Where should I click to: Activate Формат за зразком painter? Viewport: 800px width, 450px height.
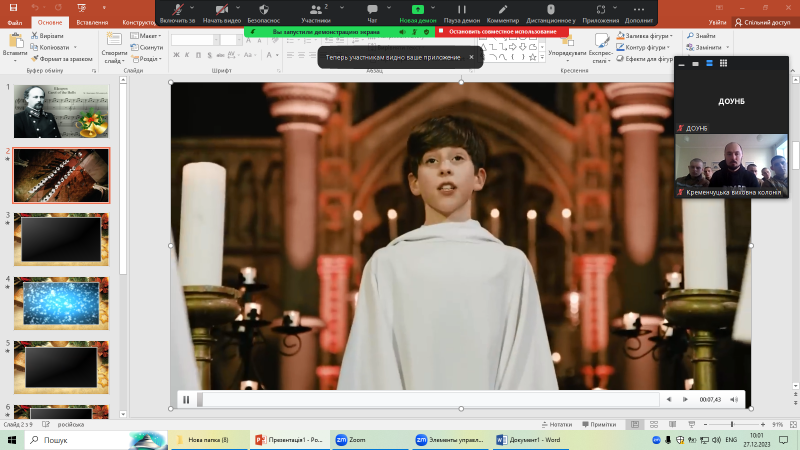point(62,59)
